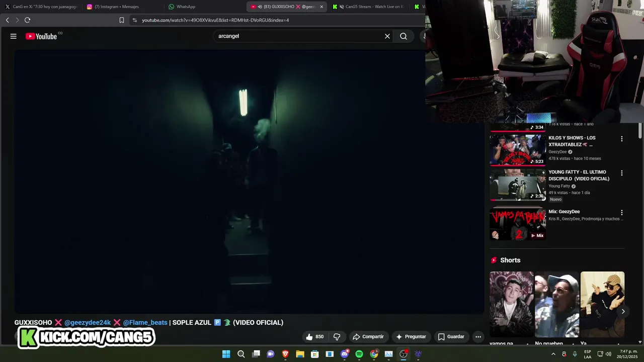Bookmark this page with the bookmark icon

(122, 20)
